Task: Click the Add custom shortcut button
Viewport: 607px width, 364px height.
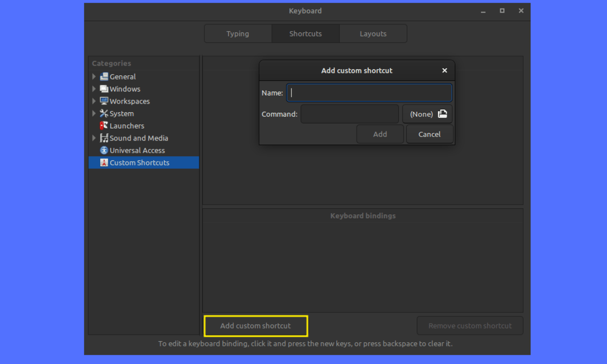Action: 255,326
